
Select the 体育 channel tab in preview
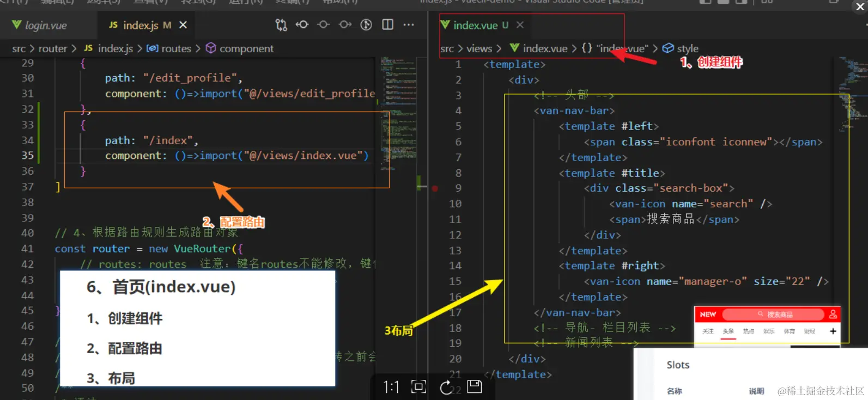(x=789, y=331)
